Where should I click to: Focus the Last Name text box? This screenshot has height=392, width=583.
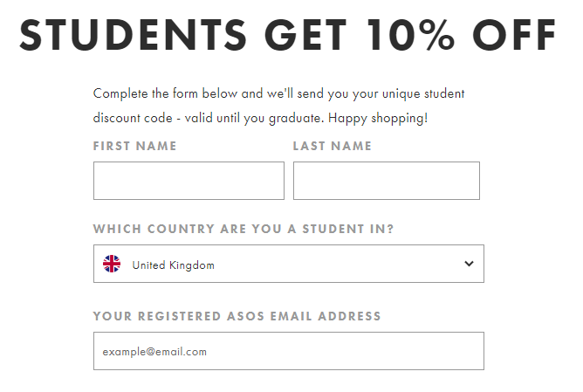[387, 181]
